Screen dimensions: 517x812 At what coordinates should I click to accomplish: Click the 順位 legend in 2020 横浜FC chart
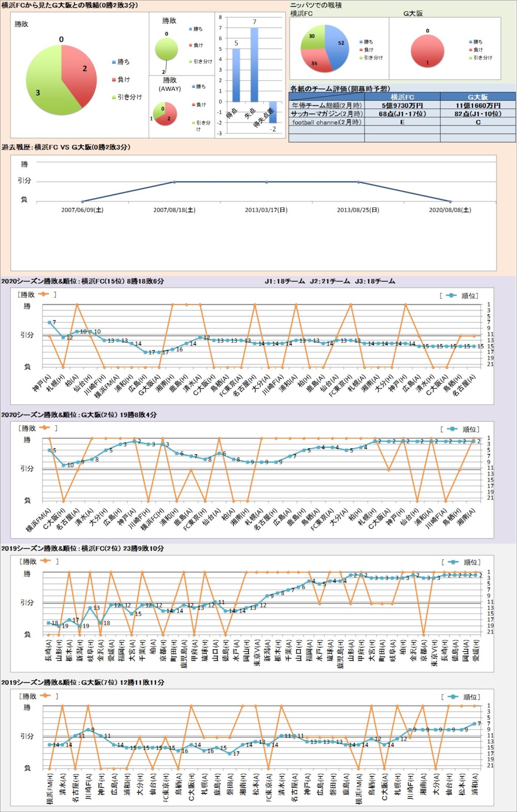459,296
